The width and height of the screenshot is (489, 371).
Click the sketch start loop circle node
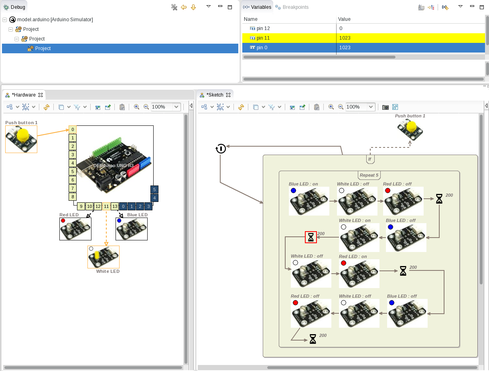pos(221,149)
